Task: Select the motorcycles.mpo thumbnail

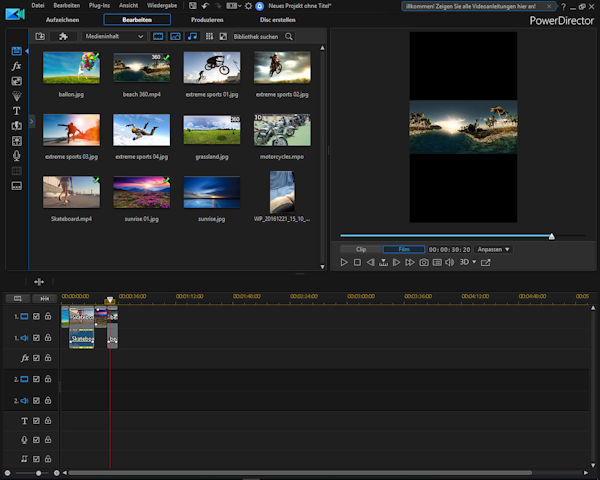Action: coord(282,130)
